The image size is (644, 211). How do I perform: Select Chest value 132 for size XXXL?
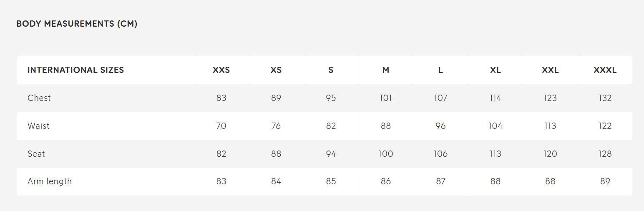[605, 98]
